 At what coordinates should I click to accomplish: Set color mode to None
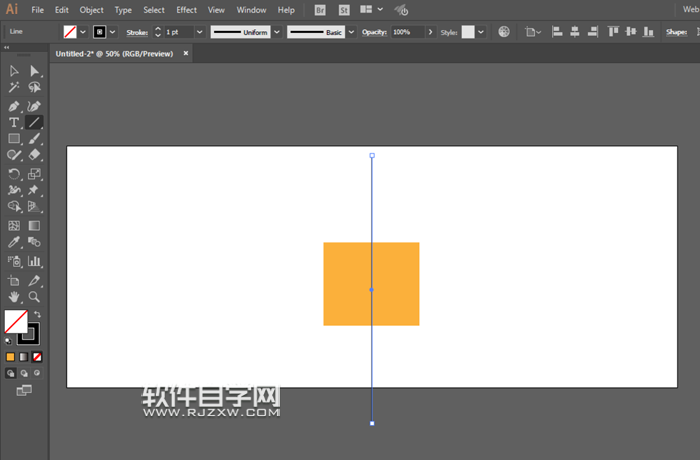[37, 356]
